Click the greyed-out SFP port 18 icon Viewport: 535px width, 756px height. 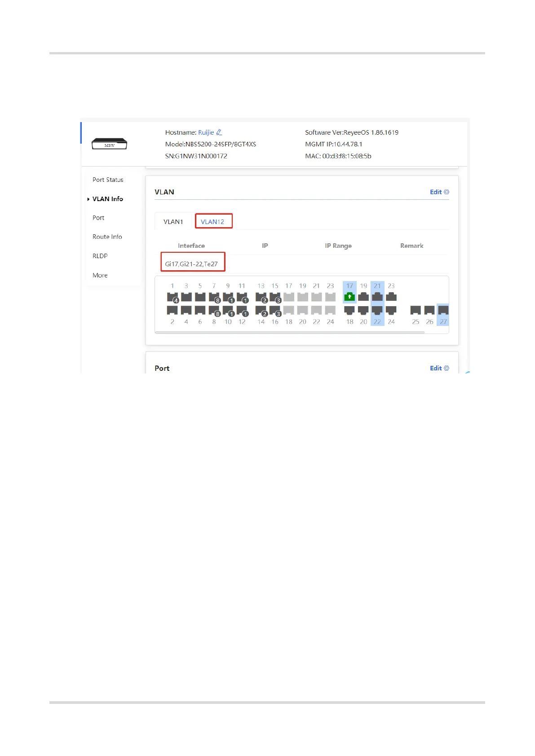(289, 310)
